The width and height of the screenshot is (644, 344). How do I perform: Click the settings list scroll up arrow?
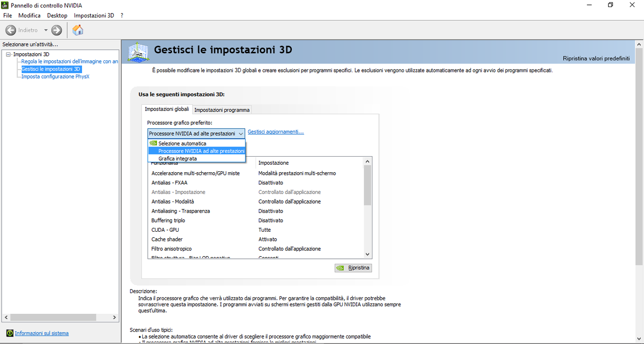pos(367,161)
